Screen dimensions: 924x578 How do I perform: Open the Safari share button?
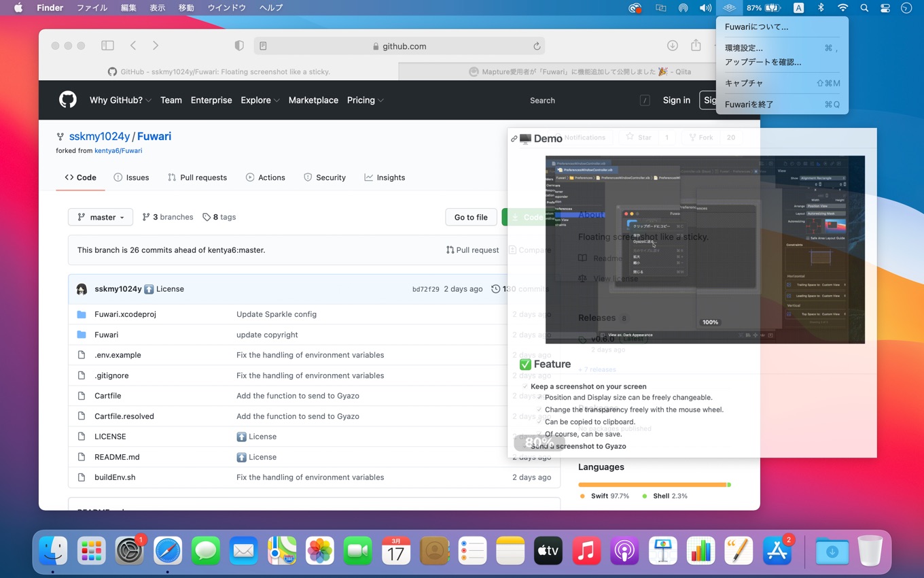[696, 45]
